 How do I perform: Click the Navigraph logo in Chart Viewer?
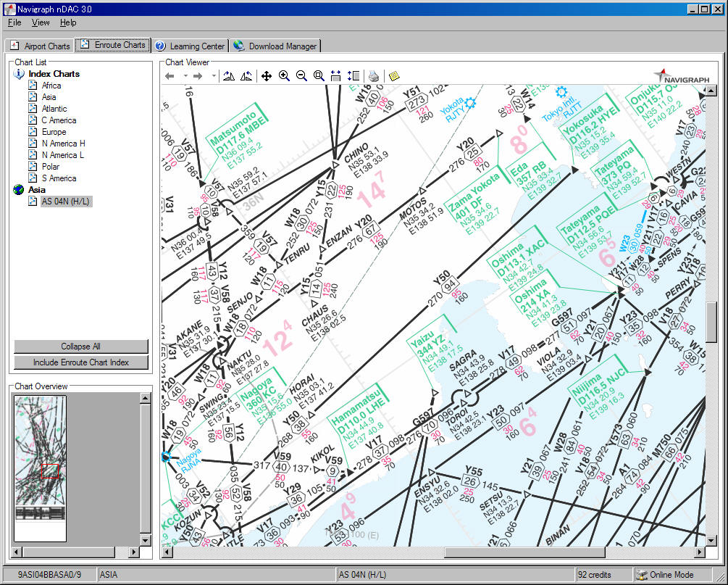[x=682, y=76]
